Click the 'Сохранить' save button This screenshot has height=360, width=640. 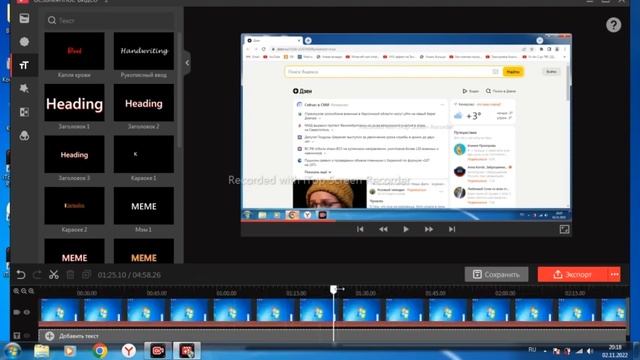coord(496,275)
